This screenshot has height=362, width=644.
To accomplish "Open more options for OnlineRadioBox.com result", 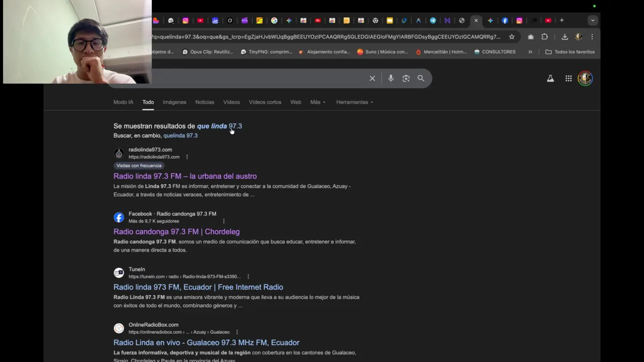I will (x=237, y=332).
